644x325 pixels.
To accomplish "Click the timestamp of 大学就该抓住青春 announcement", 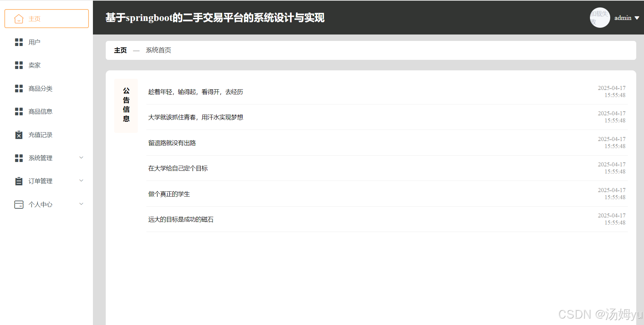I will tap(612, 117).
